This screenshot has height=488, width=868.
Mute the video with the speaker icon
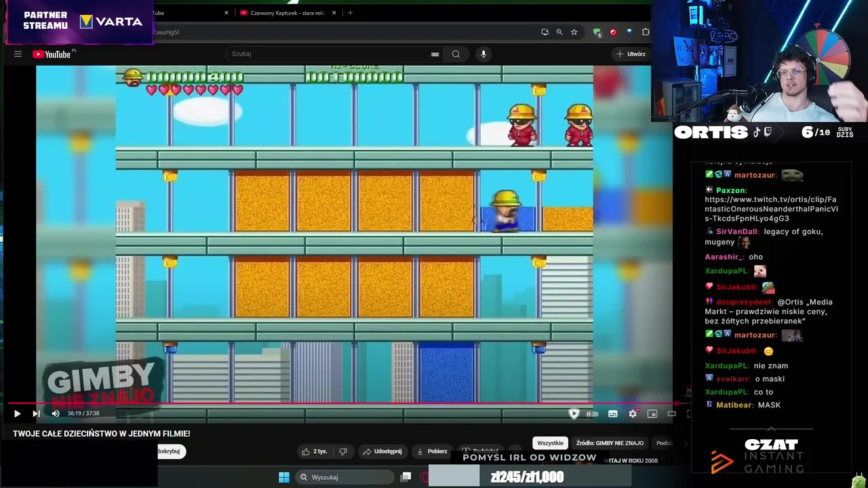(56, 413)
